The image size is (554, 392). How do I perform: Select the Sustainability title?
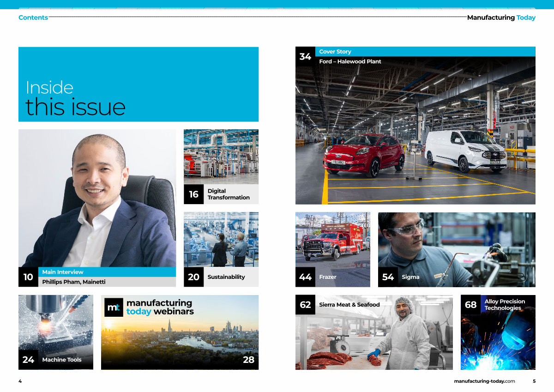point(226,277)
